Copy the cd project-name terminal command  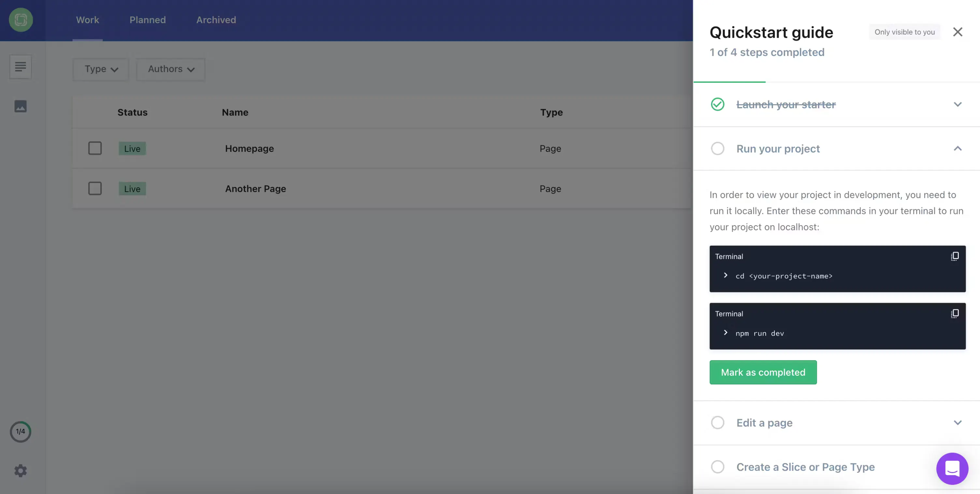pos(955,256)
